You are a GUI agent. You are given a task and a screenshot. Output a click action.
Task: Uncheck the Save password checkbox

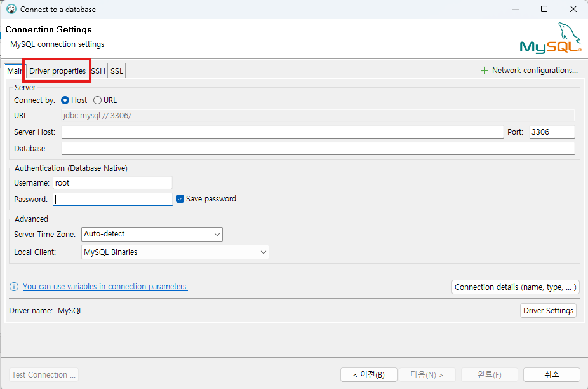(x=180, y=198)
